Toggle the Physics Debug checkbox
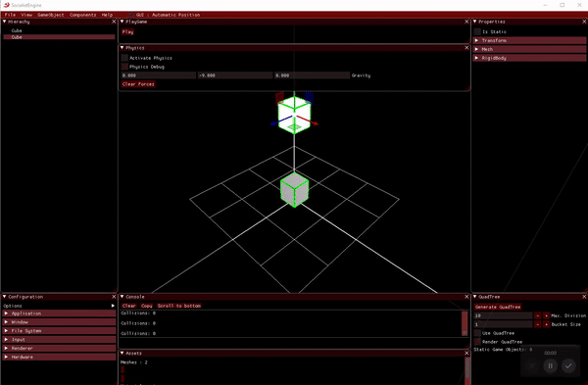Viewport: 588px width, 385px height. coord(124,67)
